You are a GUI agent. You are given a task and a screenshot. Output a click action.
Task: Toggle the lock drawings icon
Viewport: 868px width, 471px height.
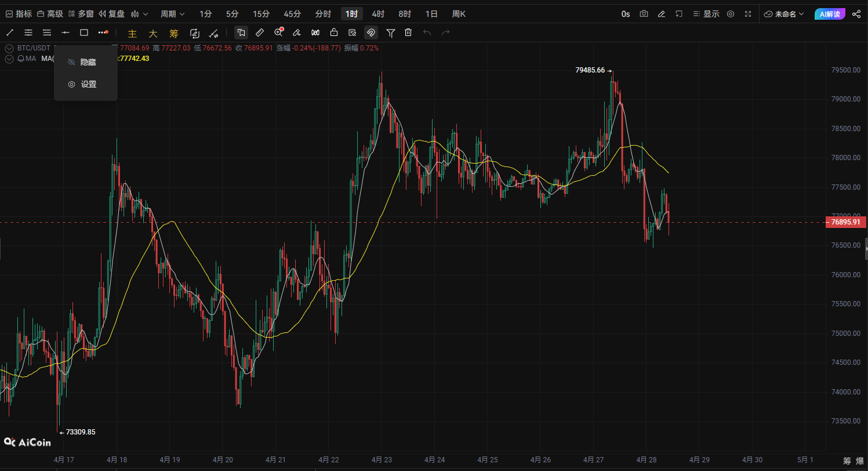[333, 32]
